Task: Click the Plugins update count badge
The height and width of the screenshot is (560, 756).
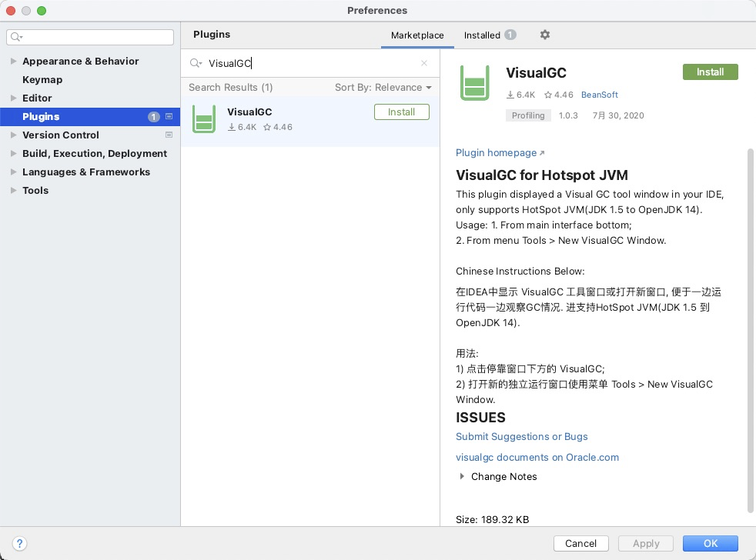Action: [x=153, y=117]
